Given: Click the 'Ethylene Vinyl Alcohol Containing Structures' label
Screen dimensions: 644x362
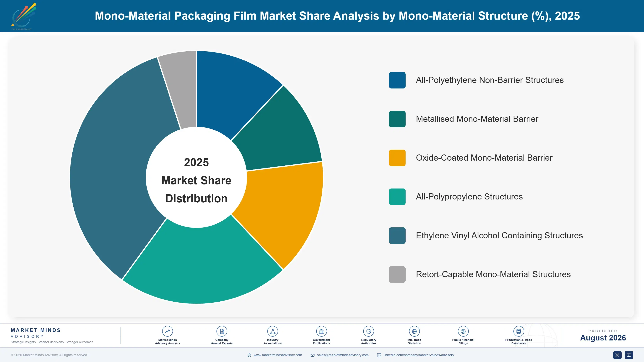Looking at the screenshot, I should 499,235.
